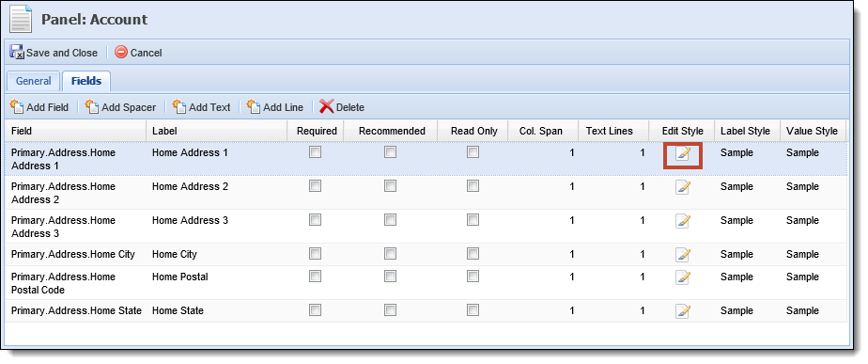Open Edit Style pencil for Home Address 1

[x=683, y=153]
